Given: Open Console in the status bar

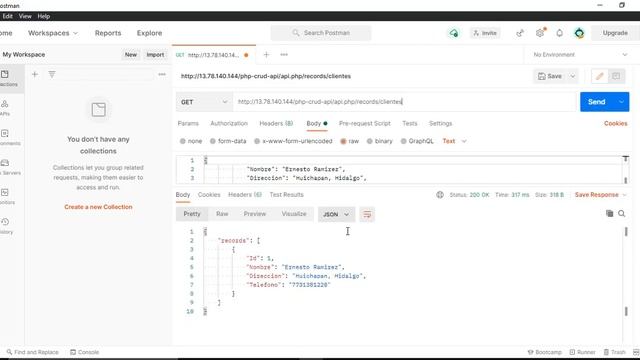Looking at the screenshot, I should coord(84,352).
